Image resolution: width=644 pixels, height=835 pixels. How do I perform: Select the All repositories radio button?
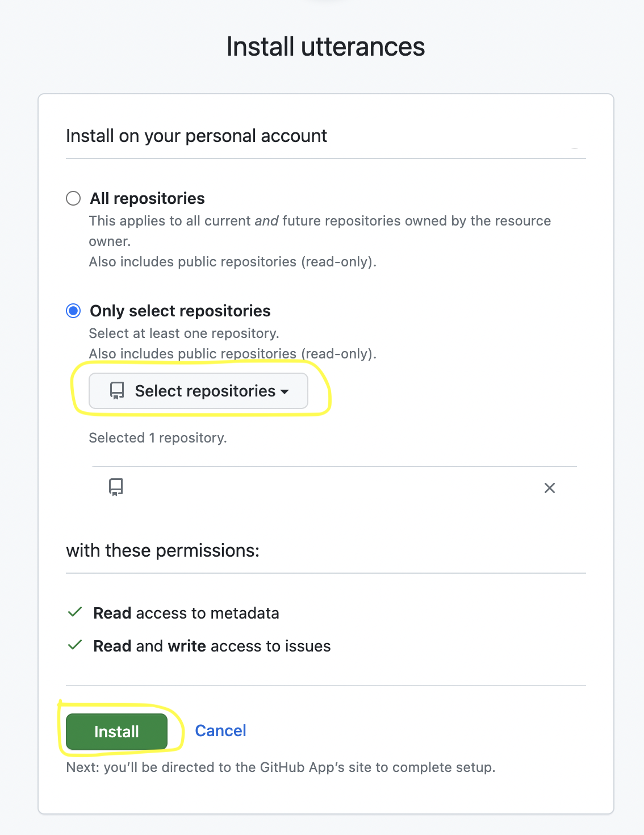tap(73, 198)
